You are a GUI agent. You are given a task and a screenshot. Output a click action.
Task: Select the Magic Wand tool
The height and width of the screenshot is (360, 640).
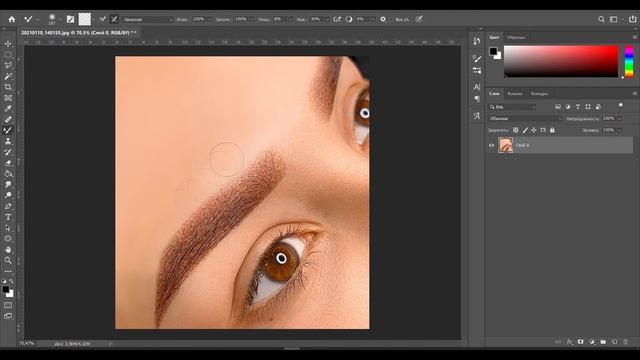click(8, 76)
